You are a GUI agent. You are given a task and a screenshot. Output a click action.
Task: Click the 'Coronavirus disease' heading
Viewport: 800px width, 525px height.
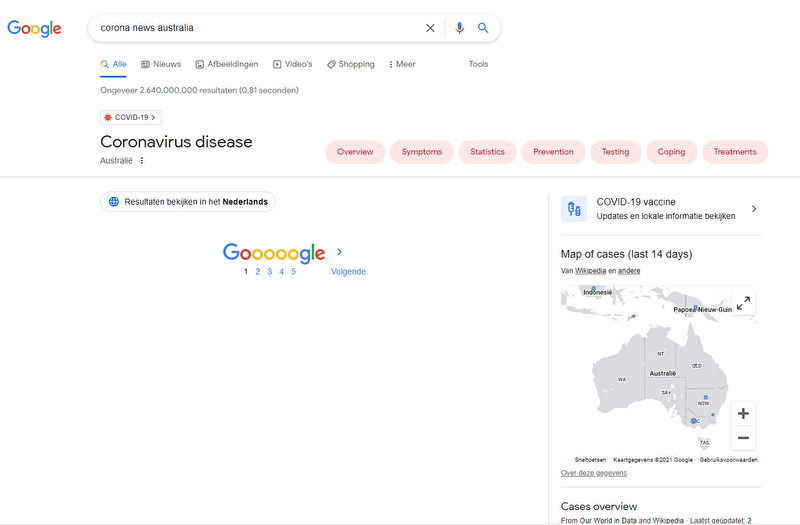pyautogui.click(x=176, y=142)
